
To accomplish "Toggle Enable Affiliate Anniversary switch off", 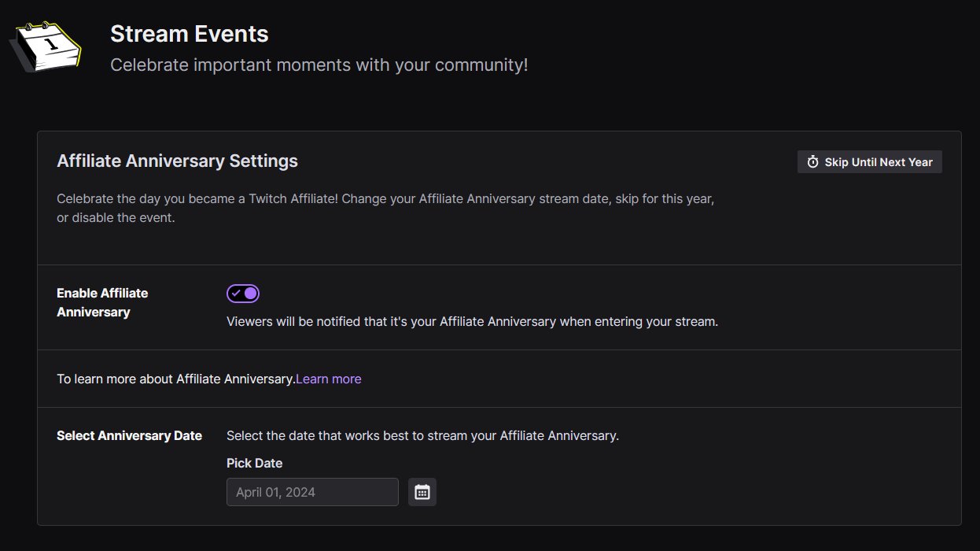I will click(243, 294).
